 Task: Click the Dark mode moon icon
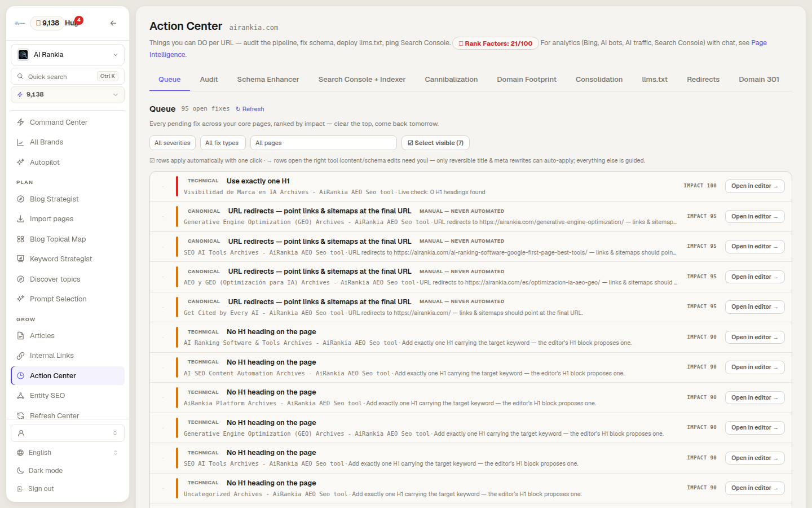pyautogui.click(x=20, y=471)
